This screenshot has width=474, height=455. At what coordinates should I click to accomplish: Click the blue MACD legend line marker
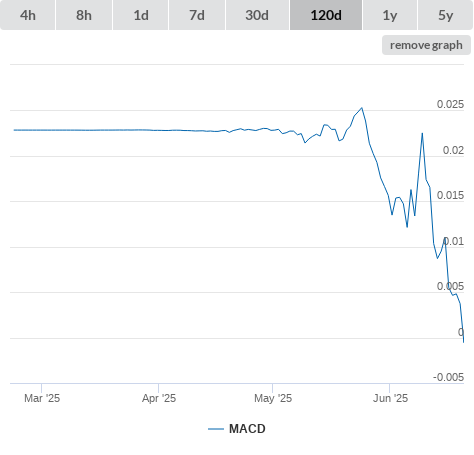216,429
